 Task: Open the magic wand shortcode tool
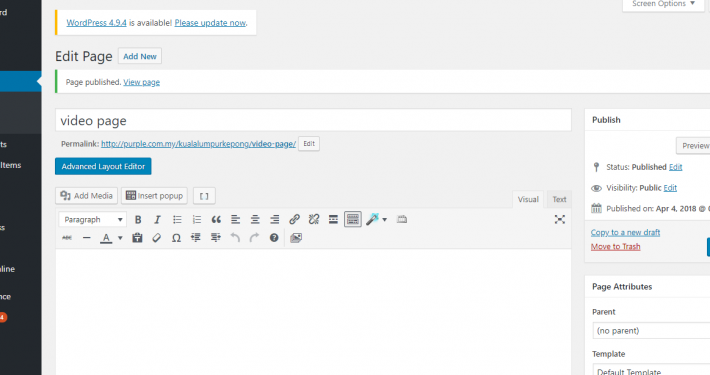pyautogui.click(x=373, y=220)
